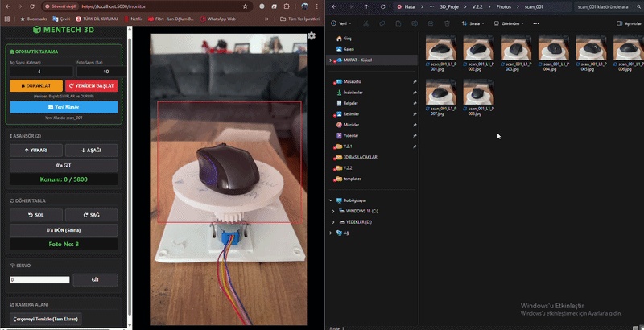Select the V.2.2 breadcrumb segment
644x330 pixels.
point(477,6)
